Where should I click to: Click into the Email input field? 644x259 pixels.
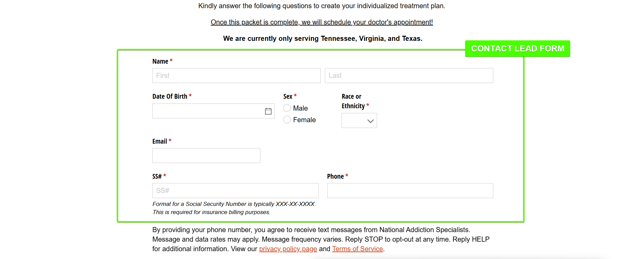(206, 156)
